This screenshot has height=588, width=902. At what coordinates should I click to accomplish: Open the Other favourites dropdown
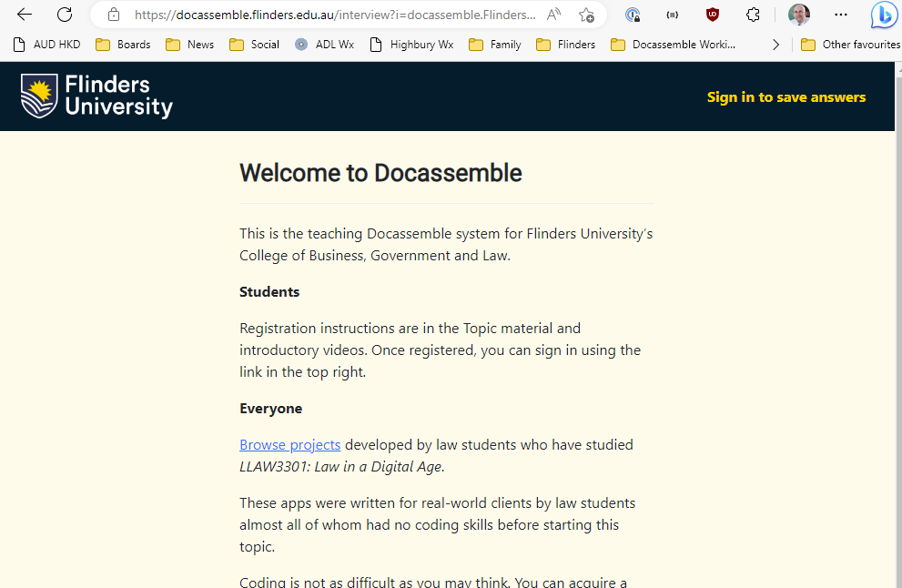tap(849, 44)
